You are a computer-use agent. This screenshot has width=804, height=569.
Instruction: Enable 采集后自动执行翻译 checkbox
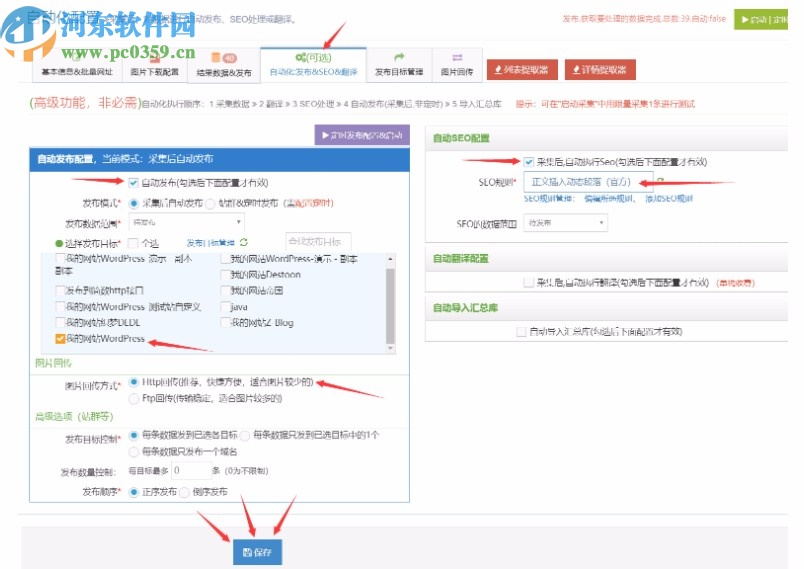[x=529, y=282]
